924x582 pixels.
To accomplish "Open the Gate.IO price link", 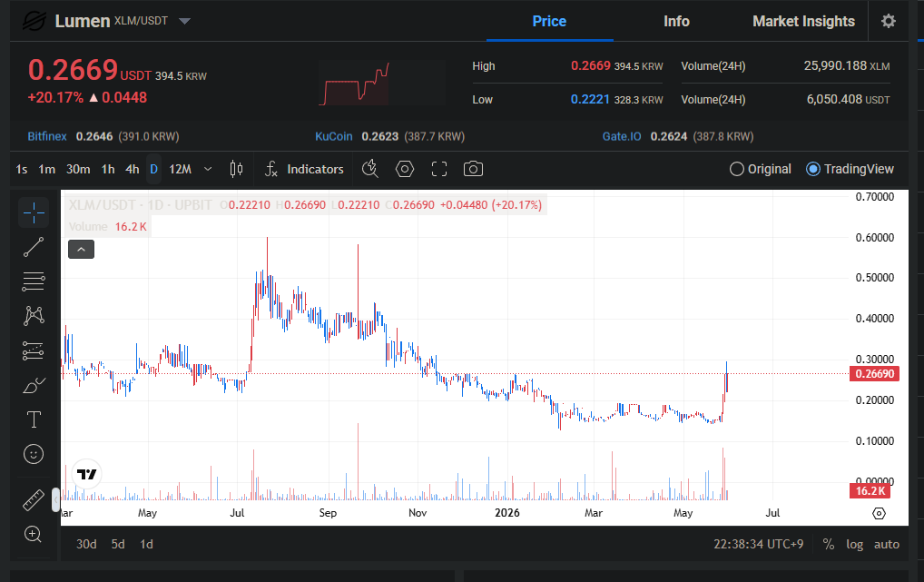I will (x=622, y=136).
